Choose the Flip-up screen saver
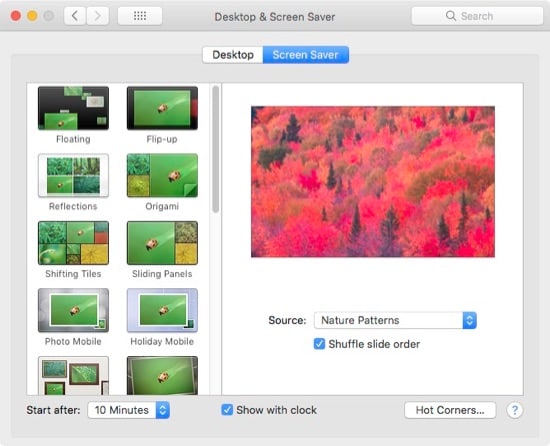This screenshot has width=550, height=446. 162,108
